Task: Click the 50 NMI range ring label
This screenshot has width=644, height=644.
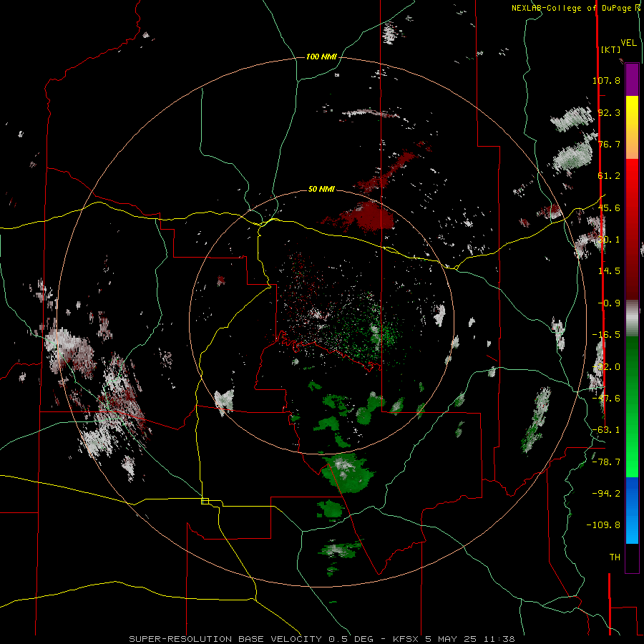Action: 321,189
